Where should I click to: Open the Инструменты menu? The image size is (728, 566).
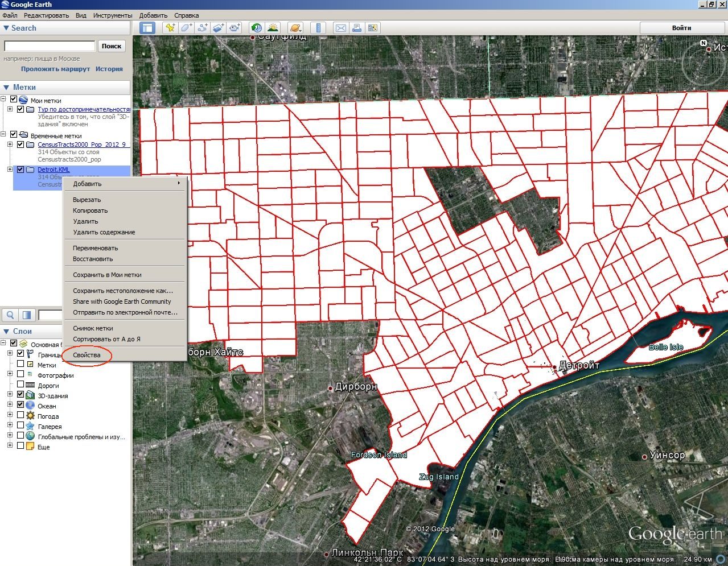[113, 15]
